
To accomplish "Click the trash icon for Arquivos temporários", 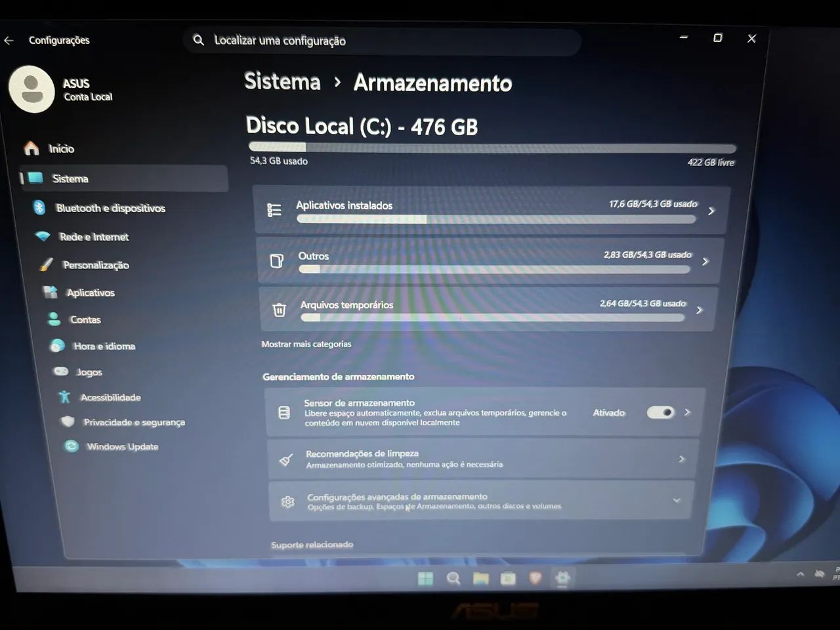I will coord(280,310).
